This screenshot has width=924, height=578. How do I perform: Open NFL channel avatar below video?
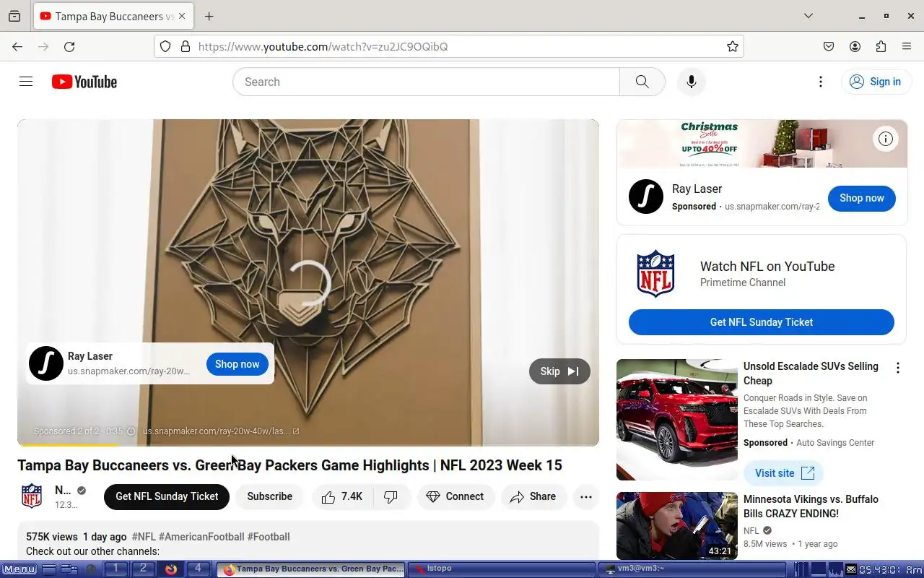click(32, 496)
